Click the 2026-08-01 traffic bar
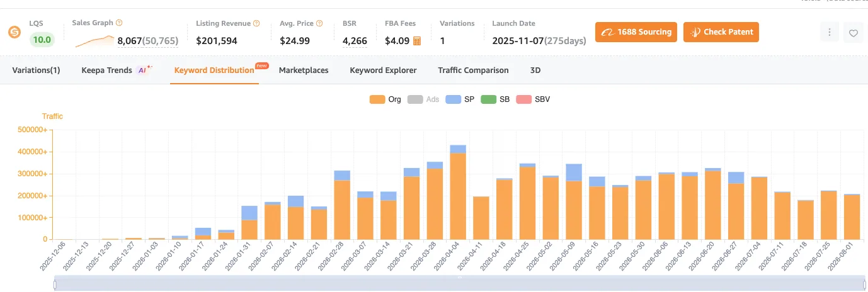Viewport: 868px width, 292px height. pos(852,216)
